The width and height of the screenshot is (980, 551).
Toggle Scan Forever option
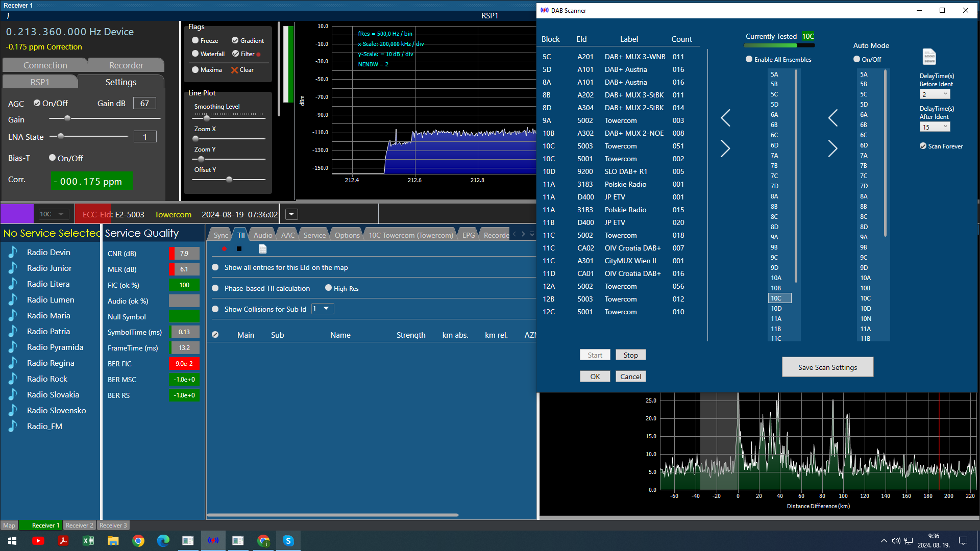click(923, 146)
